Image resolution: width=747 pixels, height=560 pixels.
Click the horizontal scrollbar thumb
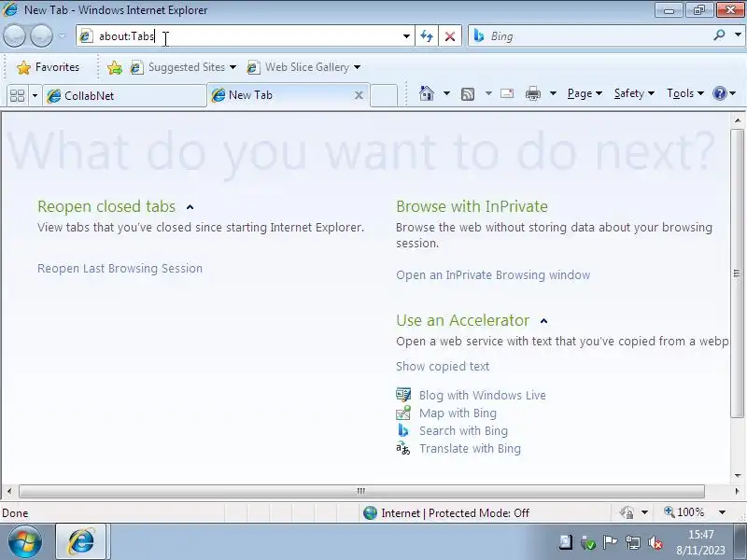click(361, 491)
